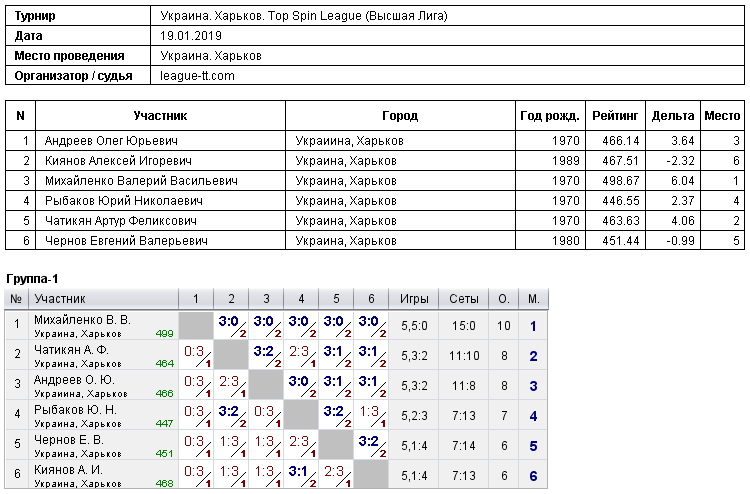The width and height of the screenshot is (750, 494).
Task: Click the birth year 1989 cell
Action: (550, 161)
